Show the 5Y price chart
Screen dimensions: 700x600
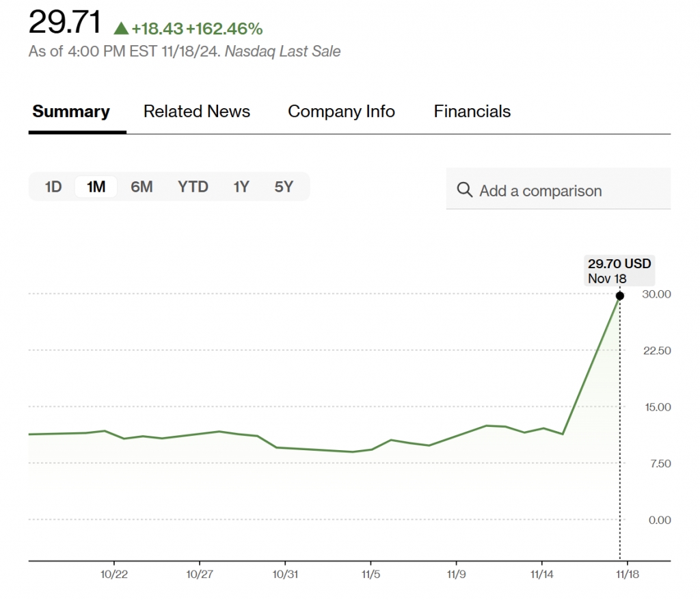pos(284,187)
